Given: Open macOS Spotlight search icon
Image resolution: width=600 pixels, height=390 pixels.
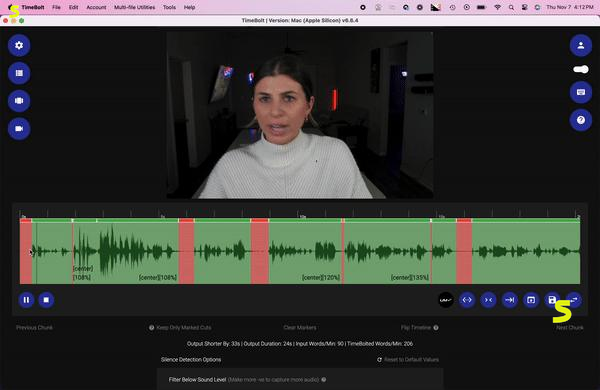Looking at the screenshot, I should (x=511, y=7).
